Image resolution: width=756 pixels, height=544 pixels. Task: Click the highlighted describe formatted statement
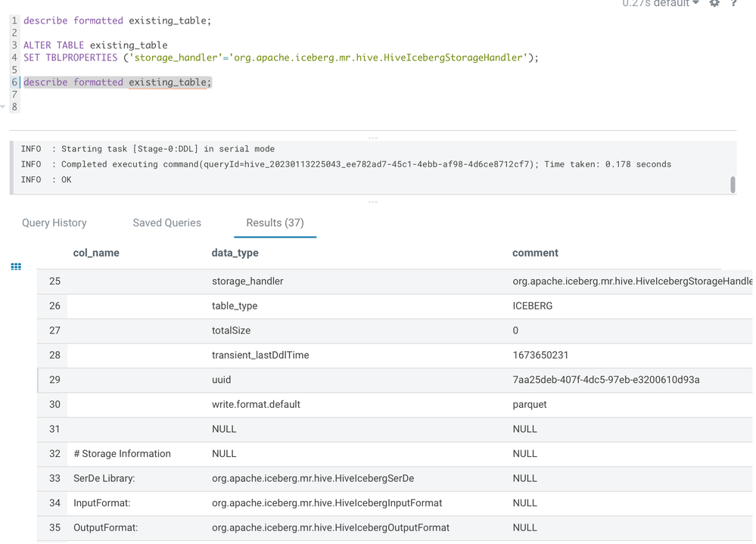pos(117,82)
